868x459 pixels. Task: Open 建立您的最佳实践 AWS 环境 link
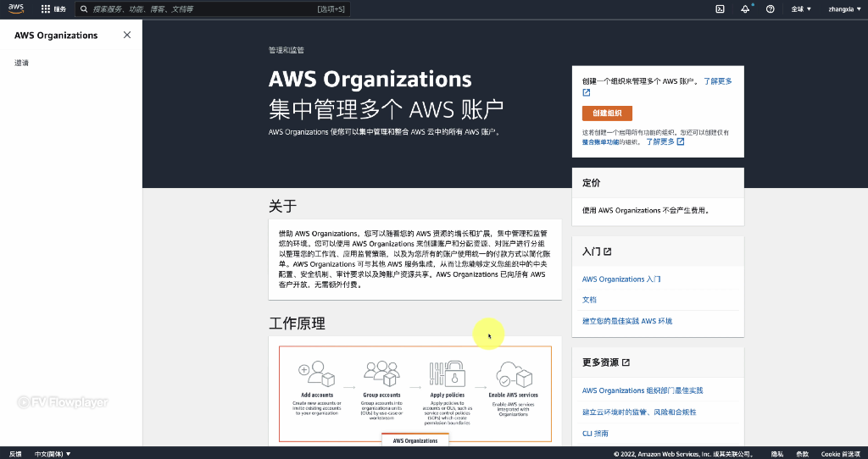(x=627, y=321)
